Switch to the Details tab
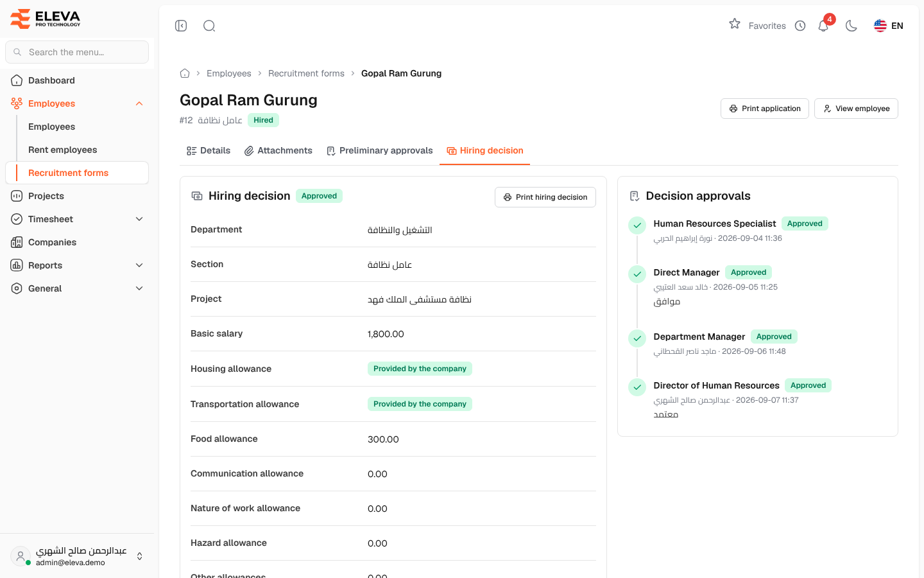 click(x=209, y=150)
